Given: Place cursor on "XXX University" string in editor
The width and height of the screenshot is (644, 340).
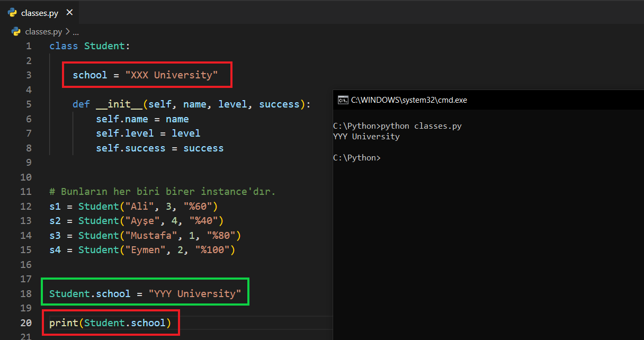Looking at the screenshot, I should 172,75.
